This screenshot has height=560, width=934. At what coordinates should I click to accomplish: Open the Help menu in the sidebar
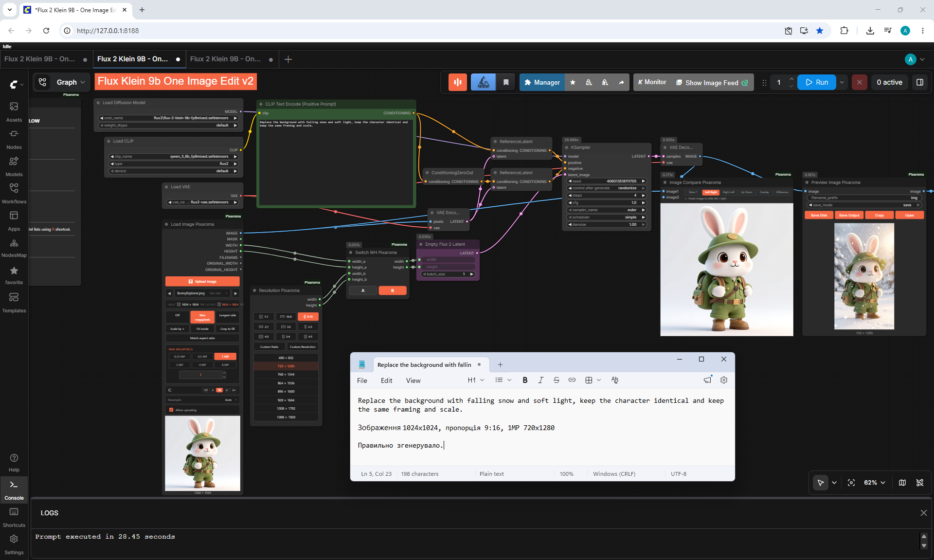[x=14, y=462]
